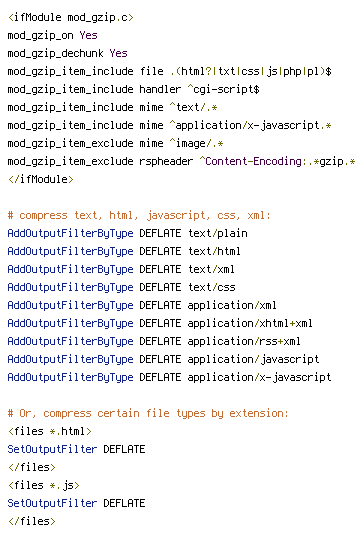Click AddOutputFilterByType on the text/plain line
This screenshot has height=538, width=364.
coord(70,233)
